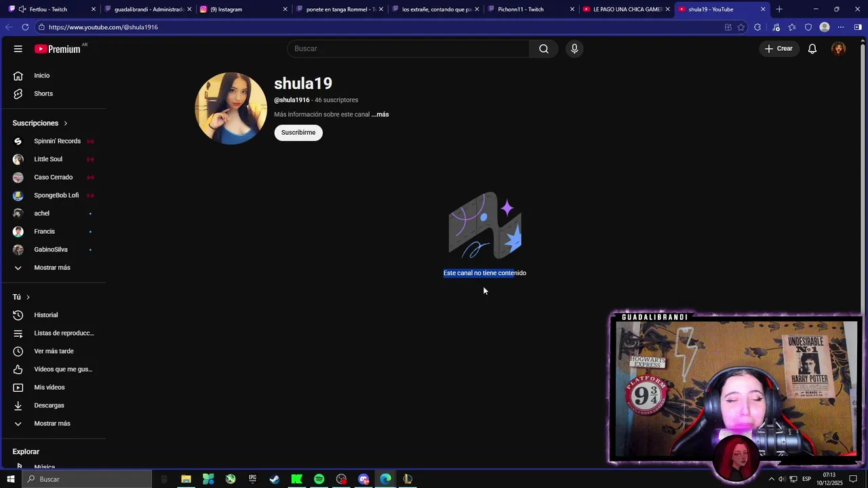Click Este canal no tiene contenido text

485,273
